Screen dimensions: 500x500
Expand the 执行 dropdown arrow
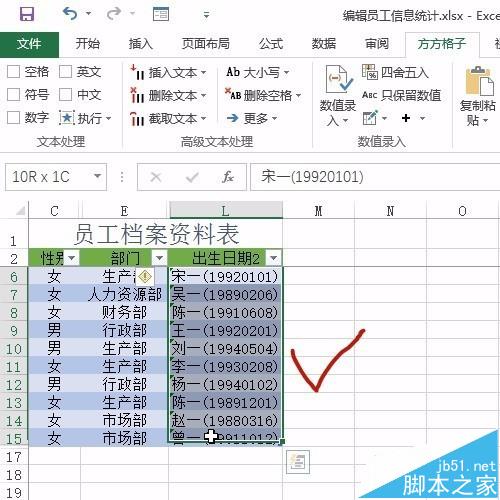tap(108, 118)
